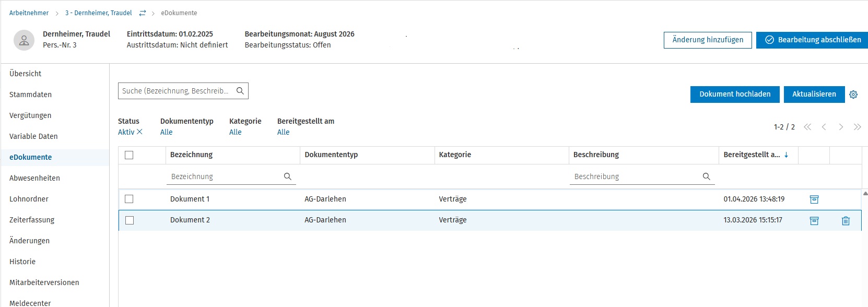Open the Status filter dropdown

tap(126, 132)
